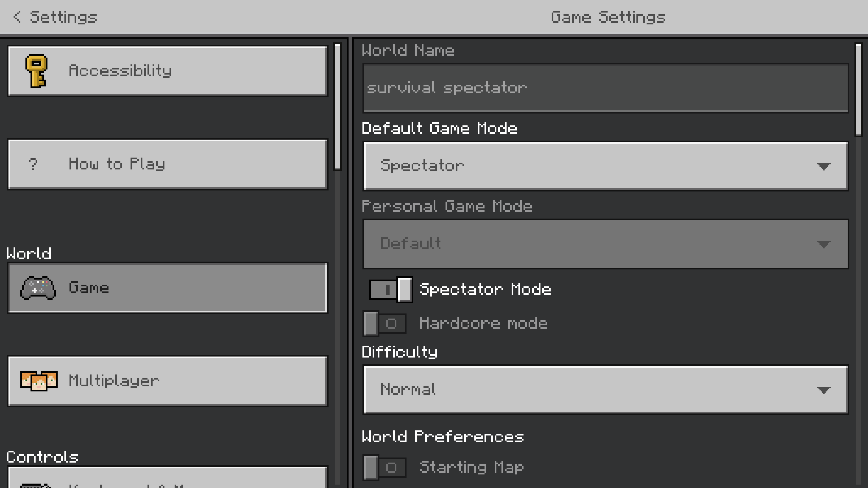This screenshot has width=868, height=488.
Task: Click the game controller icon
Action: click(38, 288)
